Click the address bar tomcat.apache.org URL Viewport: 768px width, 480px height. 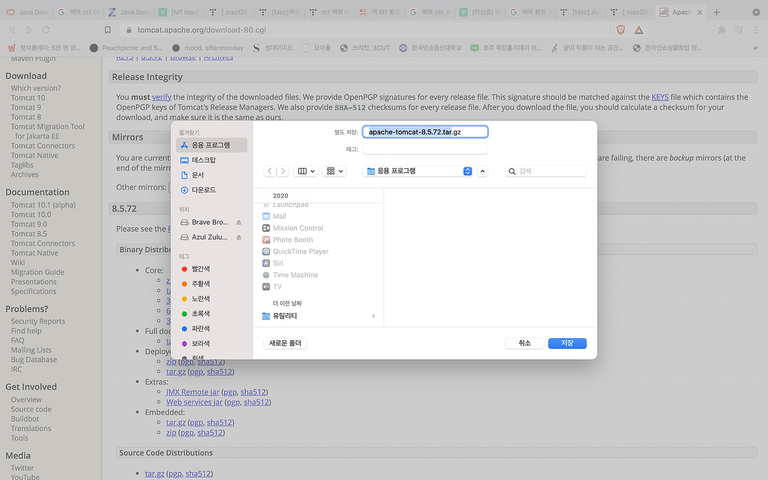(202, 30)
